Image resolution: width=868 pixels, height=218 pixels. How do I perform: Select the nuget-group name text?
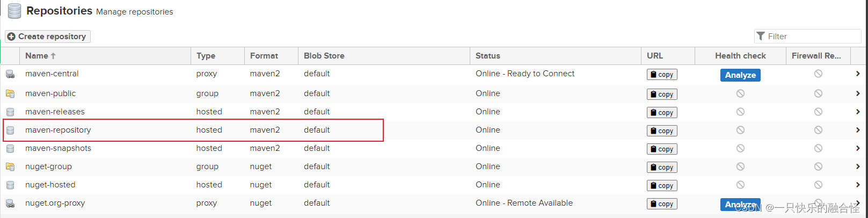coord(48,166)
